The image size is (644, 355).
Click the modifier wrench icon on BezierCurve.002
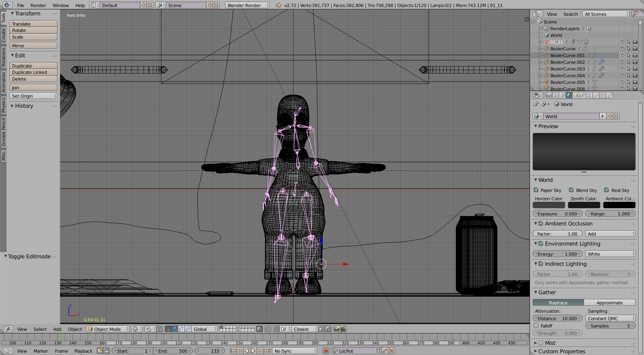click(602, 62)
